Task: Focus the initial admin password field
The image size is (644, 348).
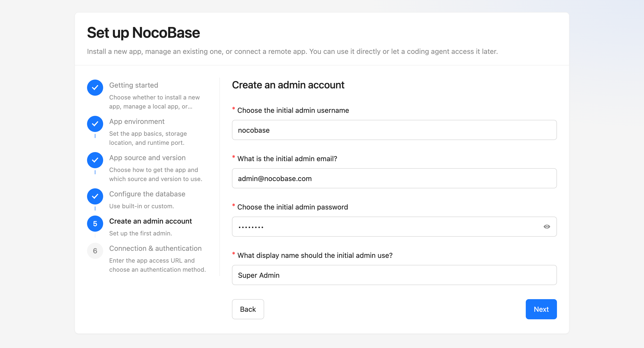Action: tap(394, 227)
